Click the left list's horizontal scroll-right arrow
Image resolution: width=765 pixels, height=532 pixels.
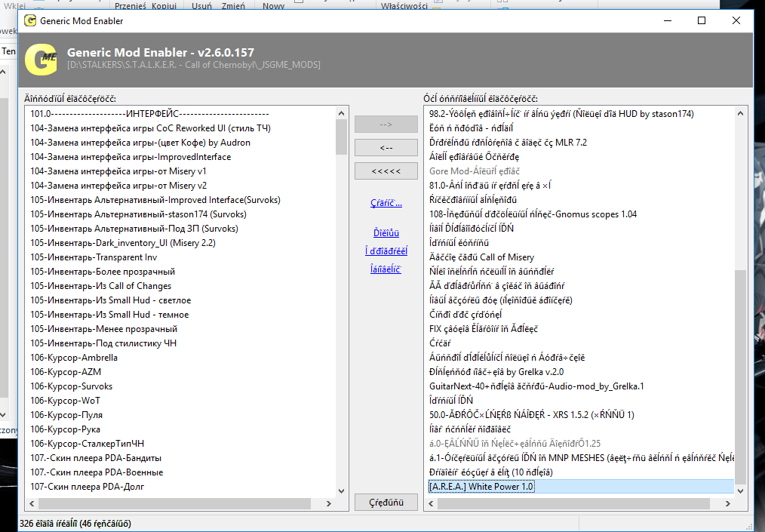coord(328,502)
